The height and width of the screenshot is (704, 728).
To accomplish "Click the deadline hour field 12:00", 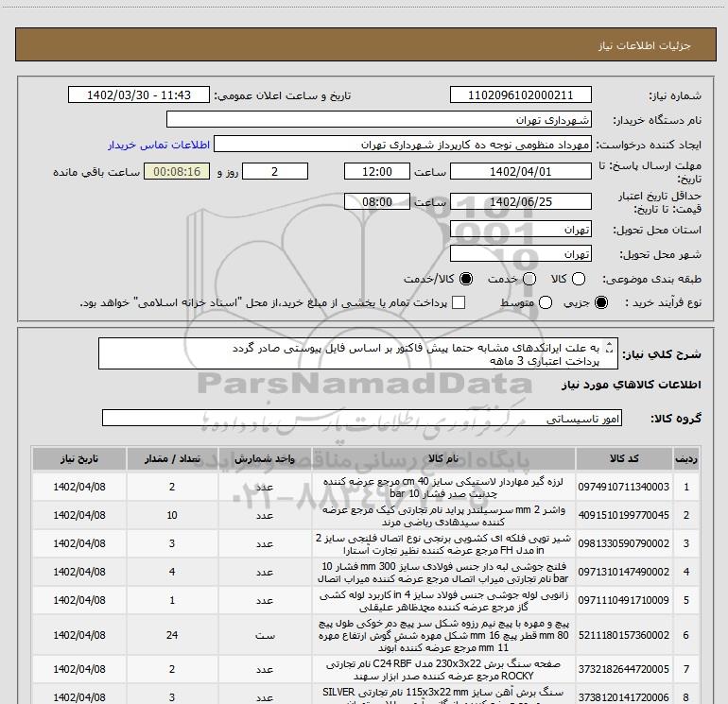I will point(377,172).
